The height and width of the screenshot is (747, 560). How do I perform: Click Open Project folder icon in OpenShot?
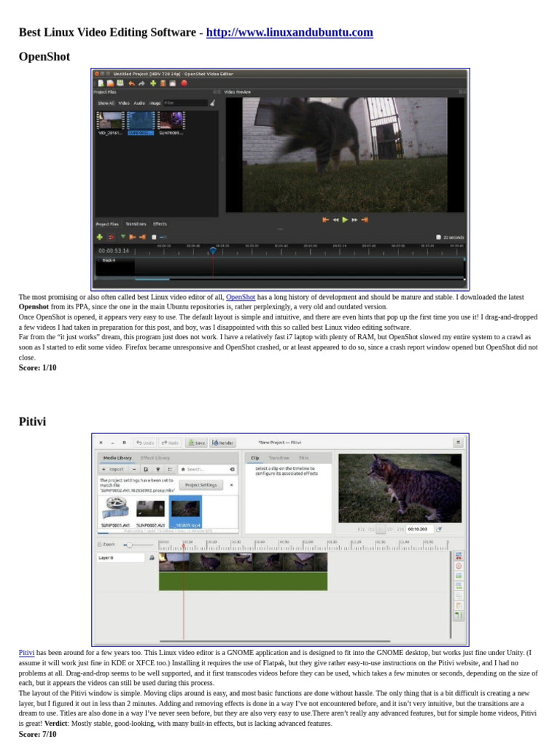110,83
